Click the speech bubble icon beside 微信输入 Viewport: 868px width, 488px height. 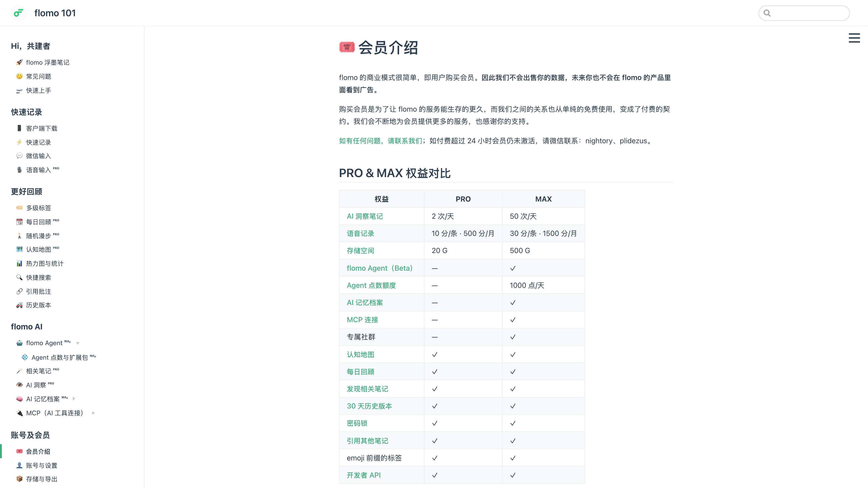19,156
